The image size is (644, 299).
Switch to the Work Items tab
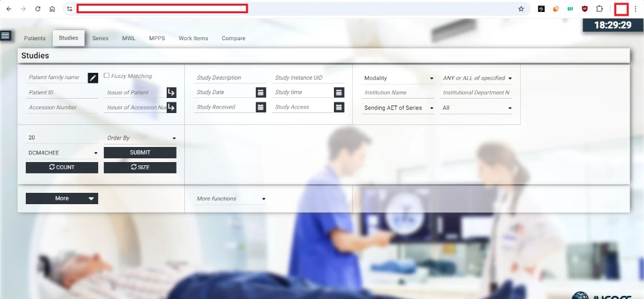click(x=194, y=38)
